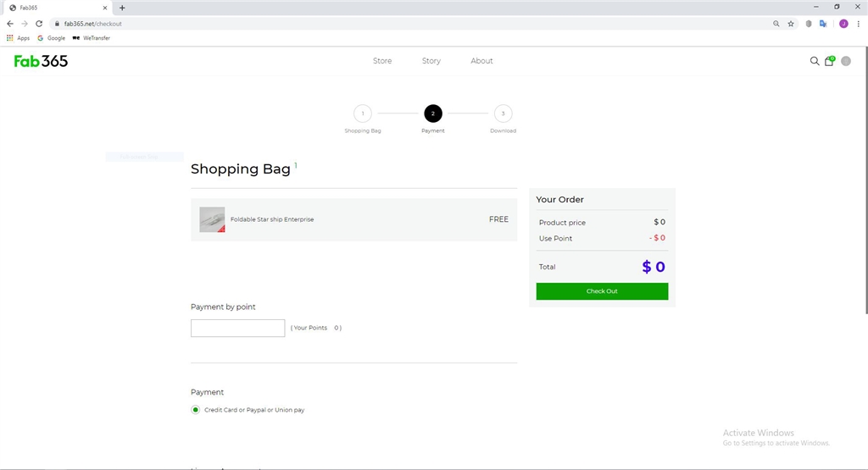Go to the Store menu item
The image size is (868, 470).
382,61
